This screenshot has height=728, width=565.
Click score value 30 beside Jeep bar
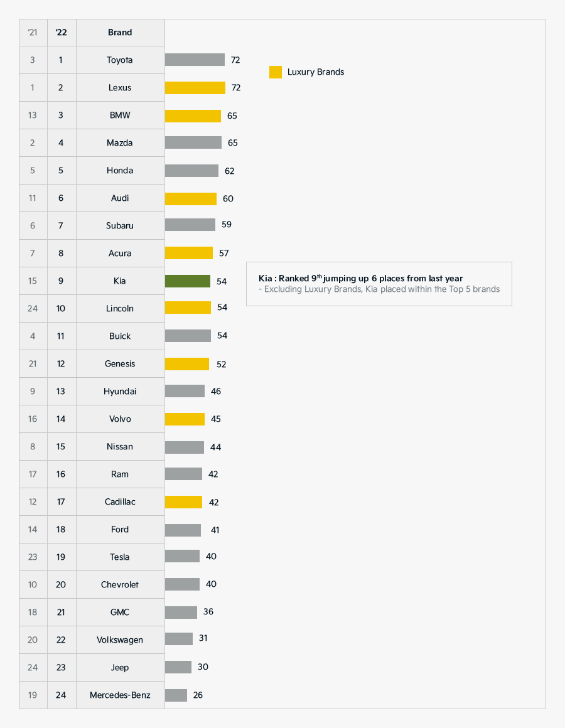tap(203, 666)
